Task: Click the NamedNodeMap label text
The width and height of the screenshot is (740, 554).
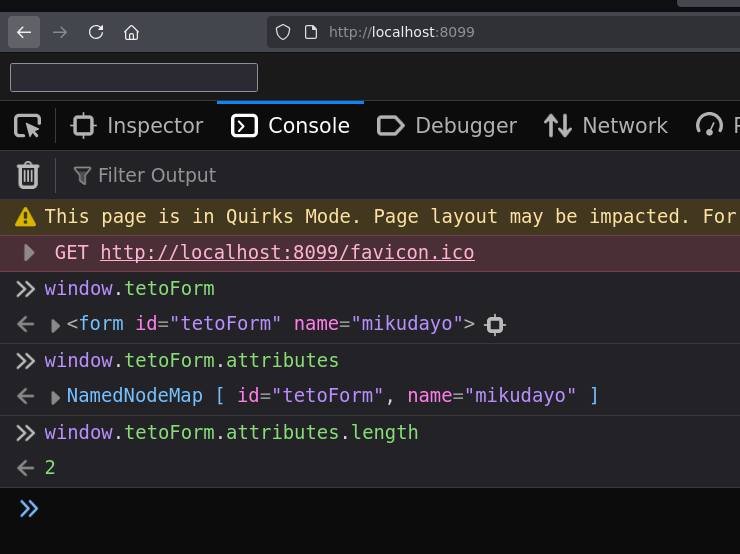Action: 135,395
